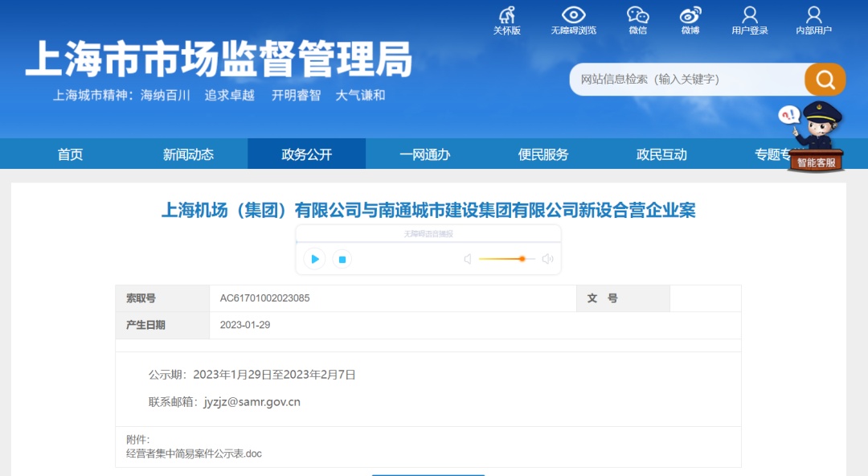The image size is (868, 476).
Task: Select the 便民服务 navigation item
Action: [x=542, y=154]
